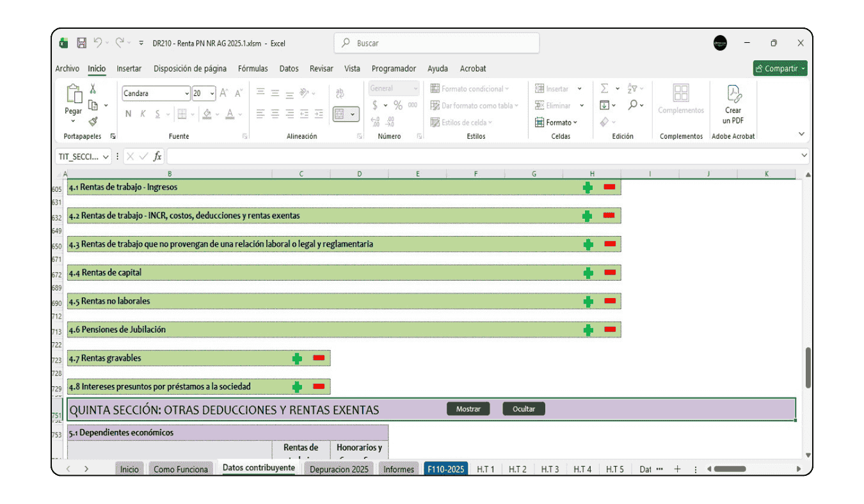Image resolution: width=864 pixels, height=504 pixels.
Task: Open the Candara font name dropdown
Action: [187, 93]
